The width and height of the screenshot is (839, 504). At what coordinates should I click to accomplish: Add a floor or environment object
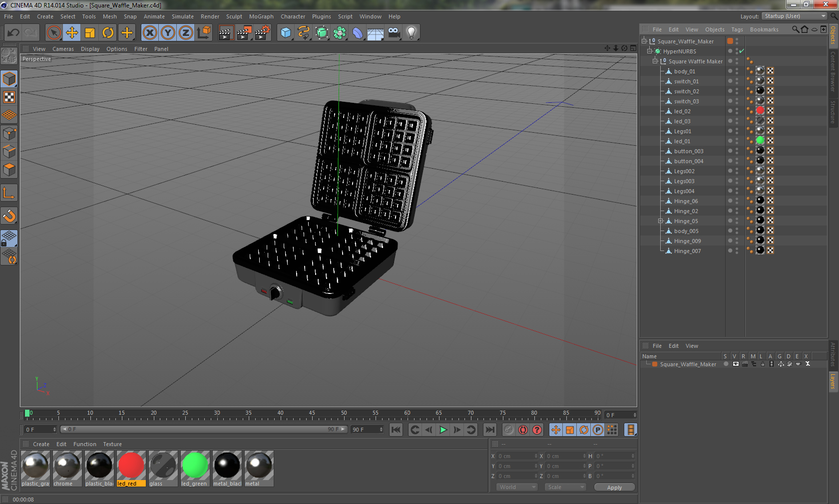coord(376,33)
